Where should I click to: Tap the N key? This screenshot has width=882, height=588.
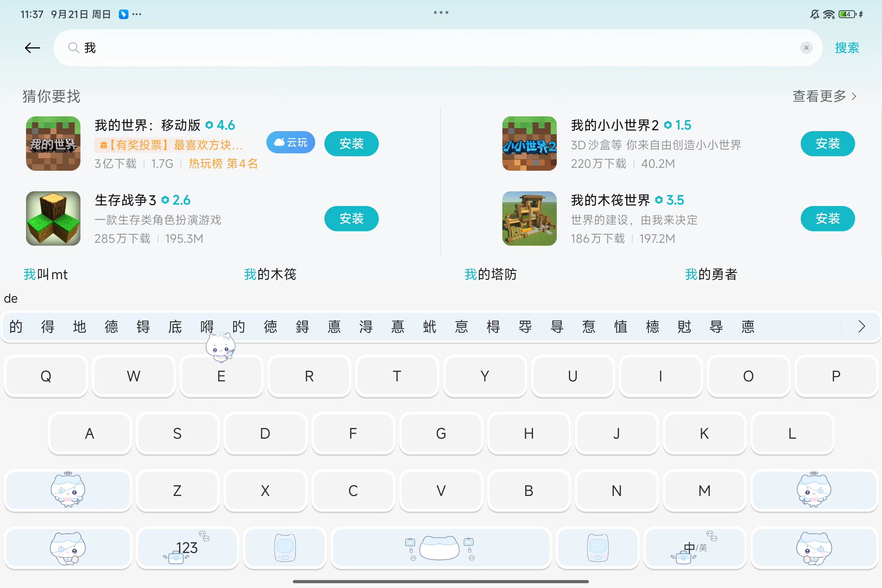pos(616,490)
